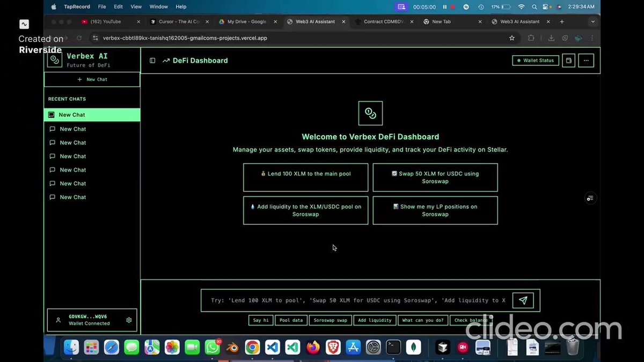
Task: Open the Trash in the Dock
Action: point(573,347)
